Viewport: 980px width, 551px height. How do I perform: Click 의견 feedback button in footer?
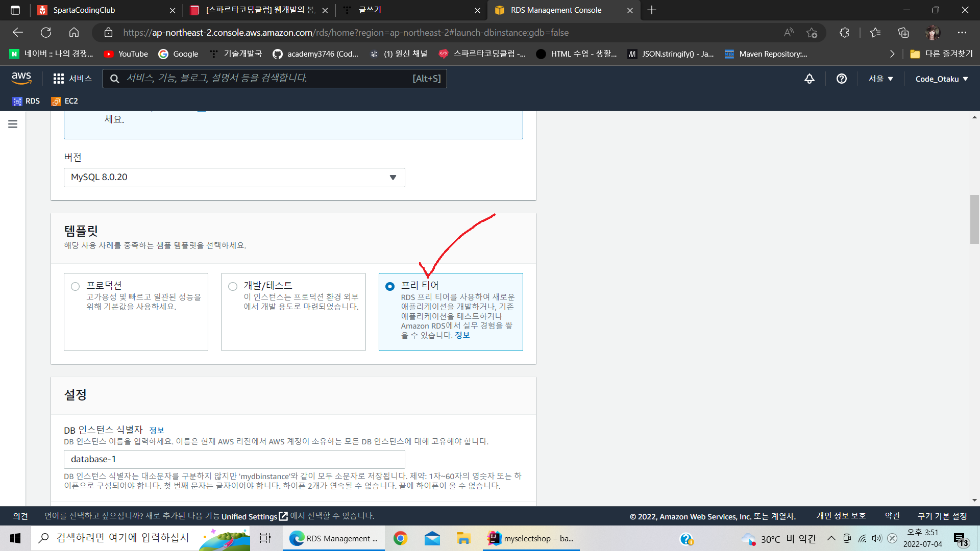pyautogui.click(x=20, y=516)
